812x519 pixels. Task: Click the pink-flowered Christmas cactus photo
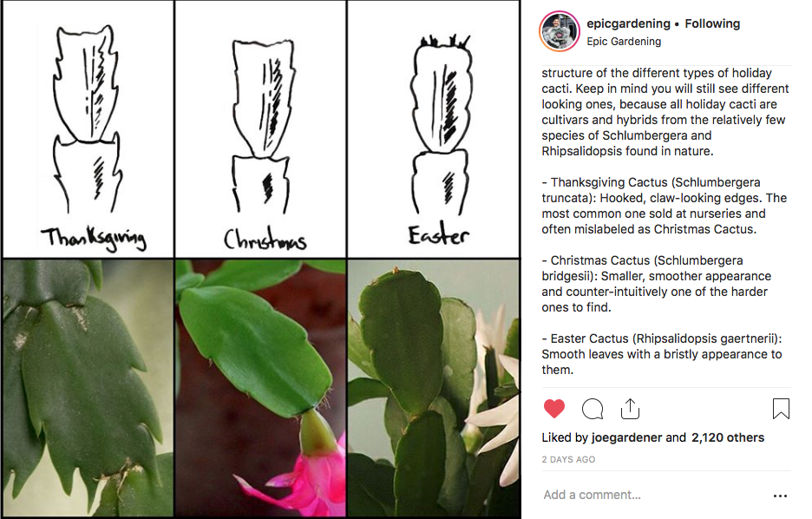[x=260, y=388]
